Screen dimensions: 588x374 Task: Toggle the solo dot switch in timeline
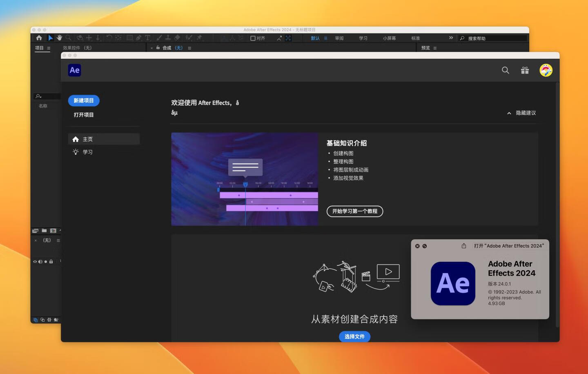[46, 262]
